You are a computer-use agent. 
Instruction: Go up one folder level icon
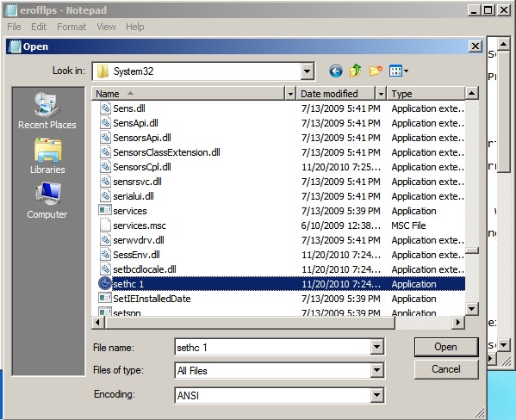(356, 71)
